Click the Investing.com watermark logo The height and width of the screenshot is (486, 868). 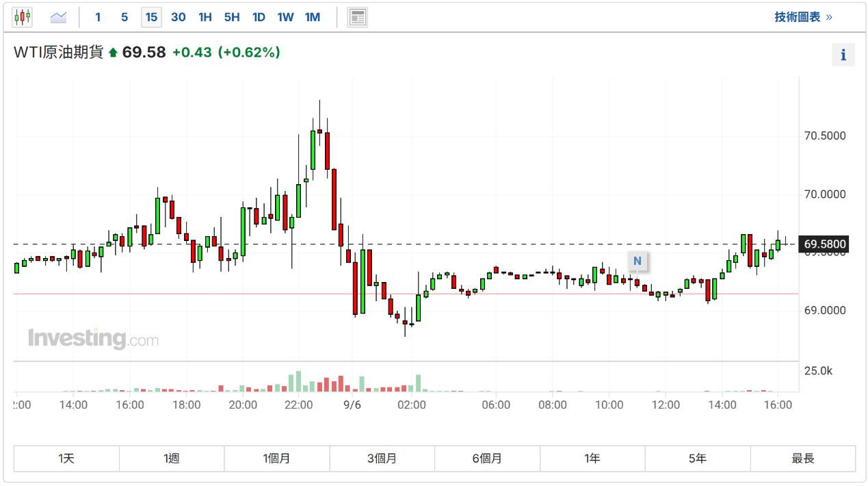click(x=93, y=338)
